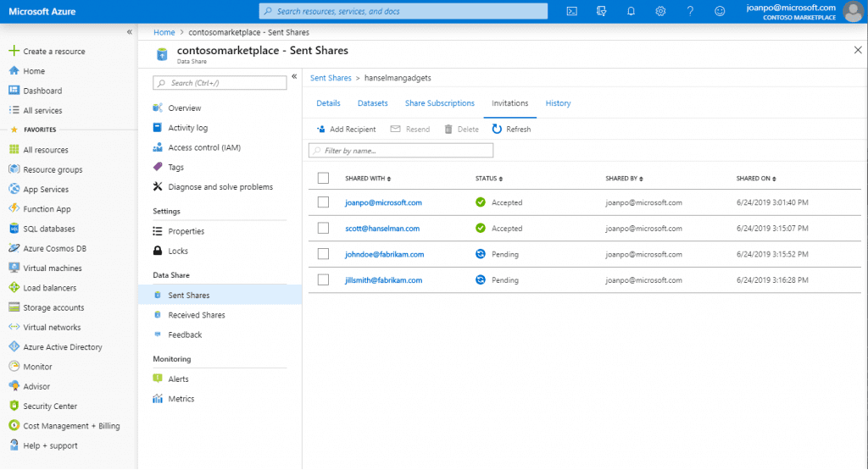Open the jillsmith@fabrikam.com link
The width and height of the screenshot is (868, 470).
click(x=383, y=280)
